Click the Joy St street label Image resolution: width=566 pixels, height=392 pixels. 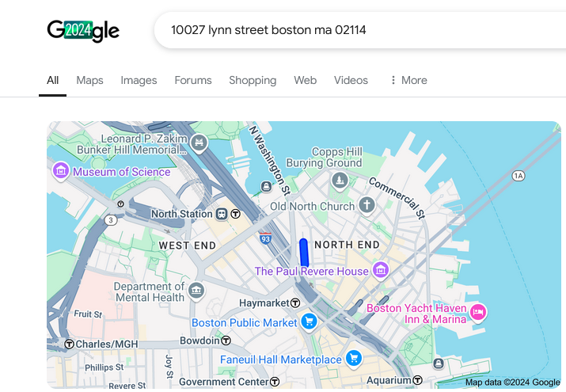coord(169,367)
